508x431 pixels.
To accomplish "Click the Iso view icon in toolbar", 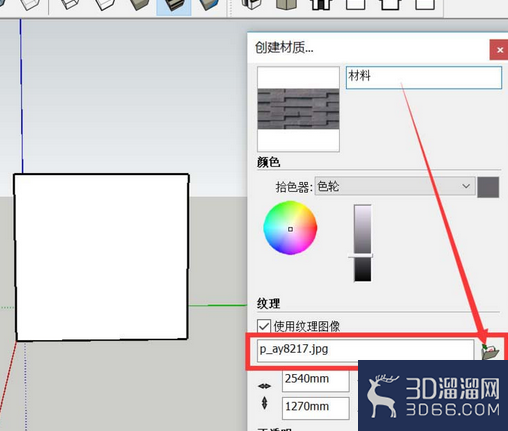I will (x=251, y=4).
